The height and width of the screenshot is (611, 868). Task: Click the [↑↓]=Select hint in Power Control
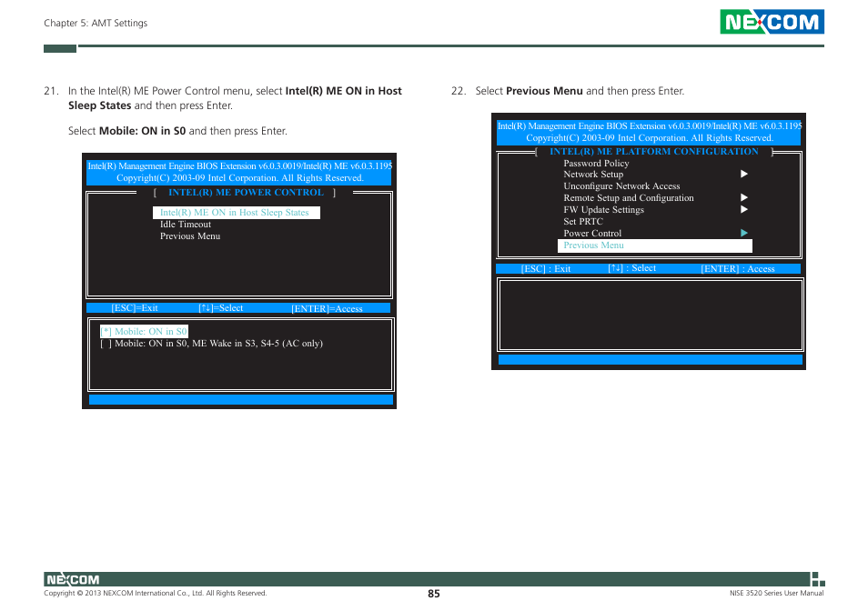point(221,308)
